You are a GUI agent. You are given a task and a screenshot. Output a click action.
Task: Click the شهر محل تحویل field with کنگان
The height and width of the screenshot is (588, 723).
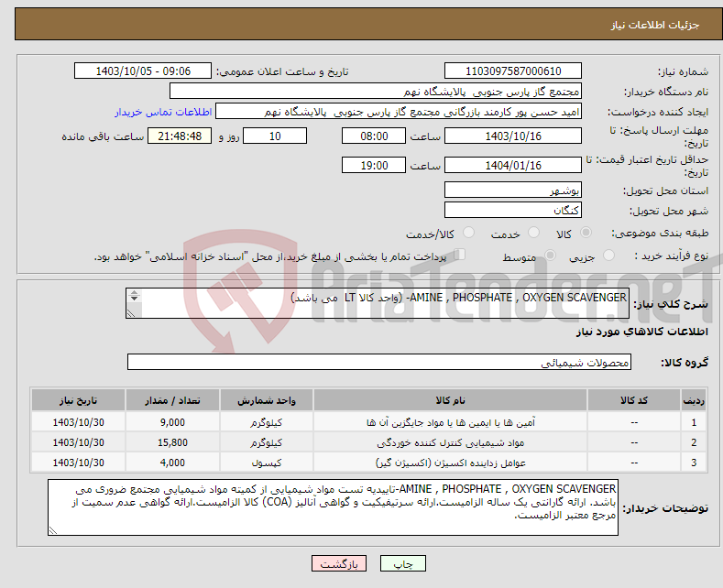coord(512,210)
